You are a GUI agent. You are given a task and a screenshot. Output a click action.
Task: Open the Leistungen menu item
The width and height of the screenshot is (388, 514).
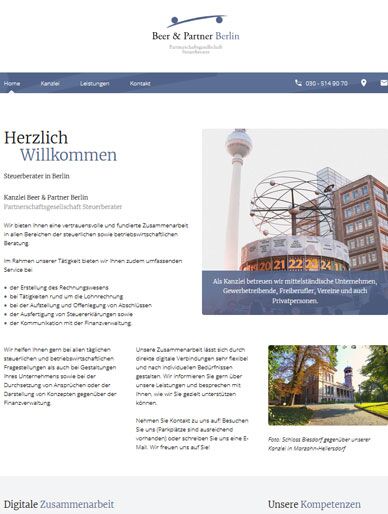[95, 83]
